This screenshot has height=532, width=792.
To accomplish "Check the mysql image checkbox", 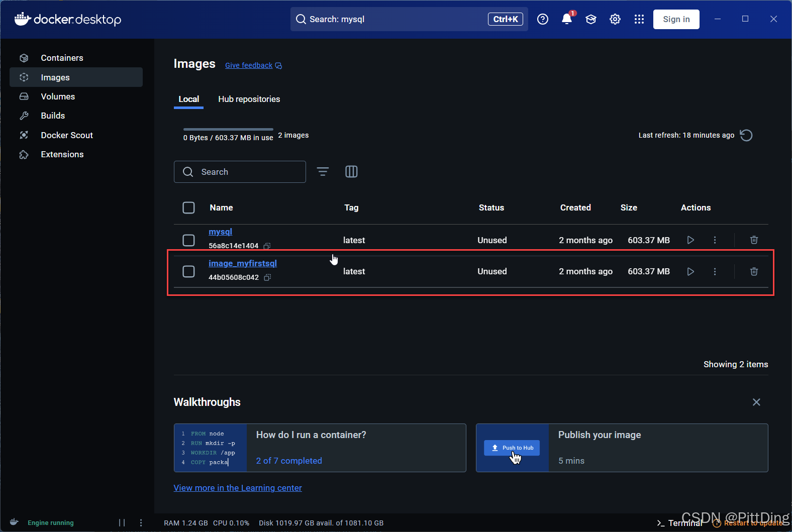I will 188,240.
